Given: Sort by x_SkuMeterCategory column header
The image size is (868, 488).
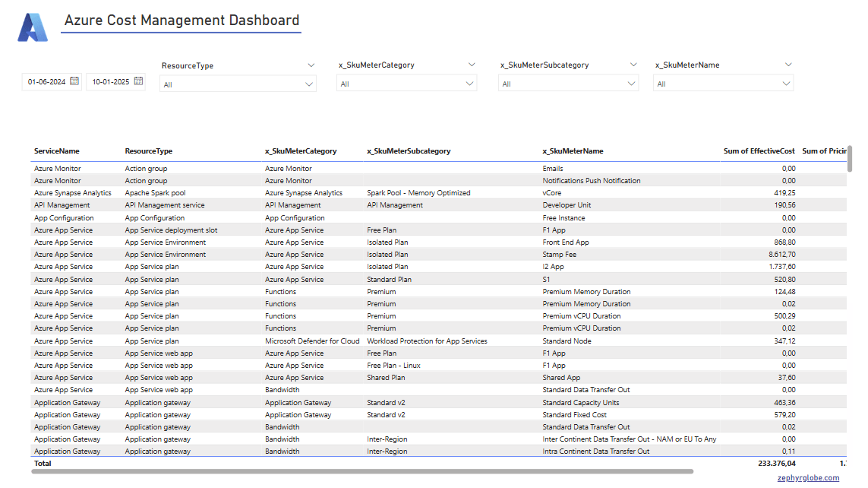Looking at the screenshot, I should [301, 151].
